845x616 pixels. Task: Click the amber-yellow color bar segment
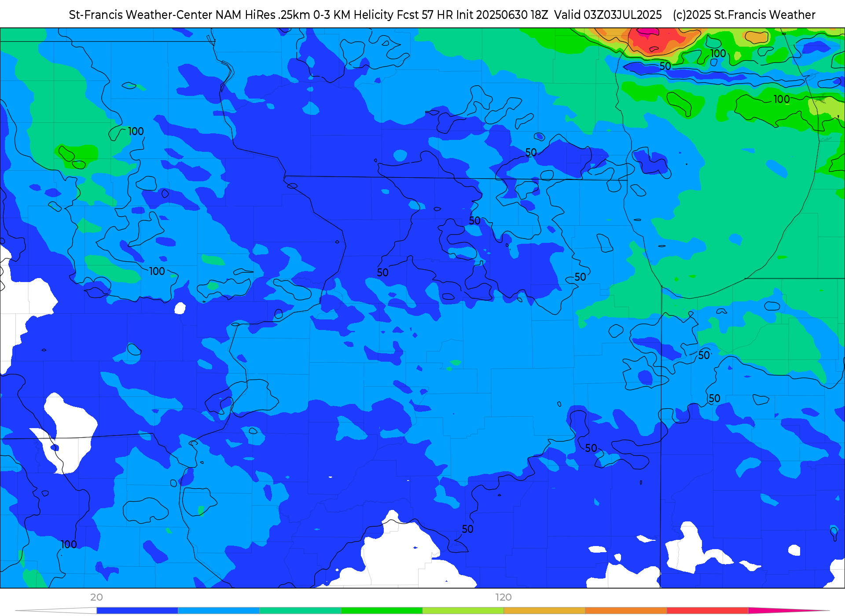(x=544, y=610)
